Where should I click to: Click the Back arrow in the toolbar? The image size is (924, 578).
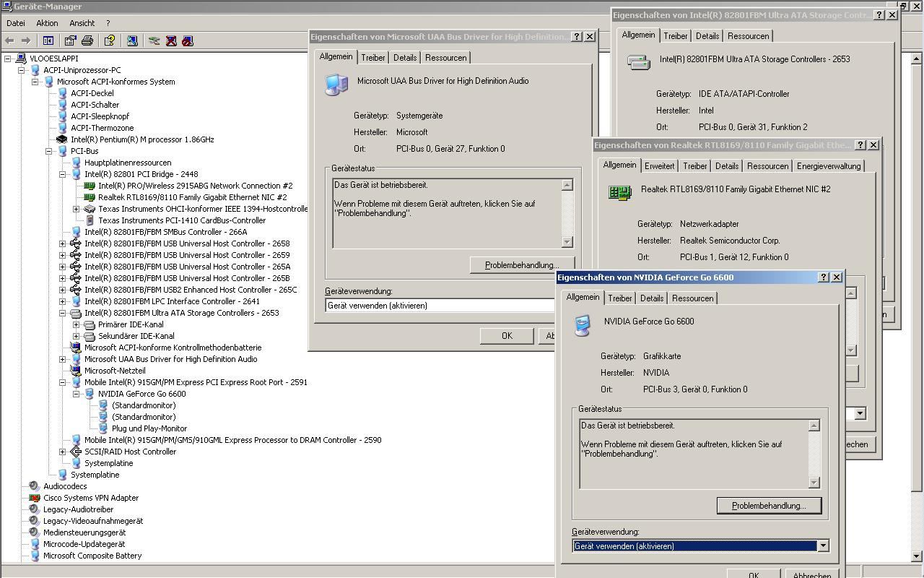tap(9, 41)
